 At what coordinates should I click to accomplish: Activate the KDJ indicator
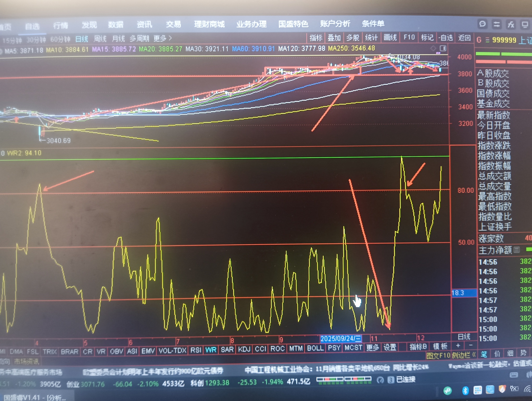tap(244, 349)
